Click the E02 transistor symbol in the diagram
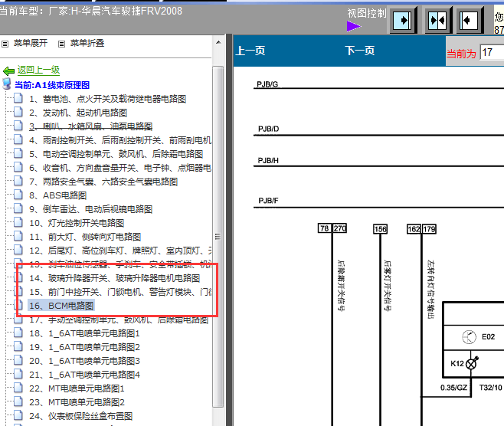This screenshot has height=426, width=504. [x=469, y=337]
